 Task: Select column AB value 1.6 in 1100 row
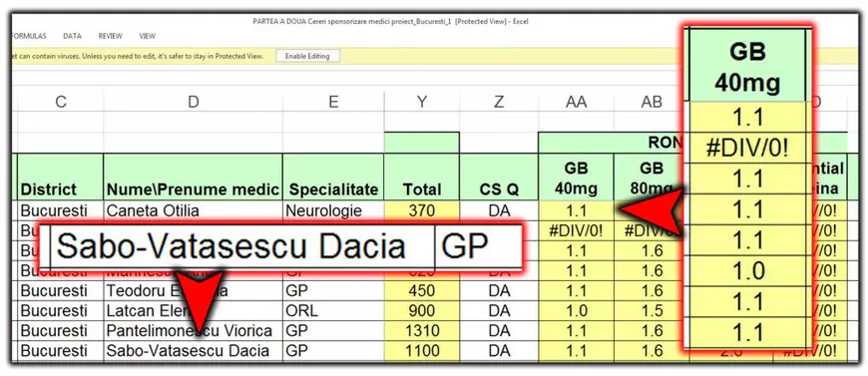point(651,350)
